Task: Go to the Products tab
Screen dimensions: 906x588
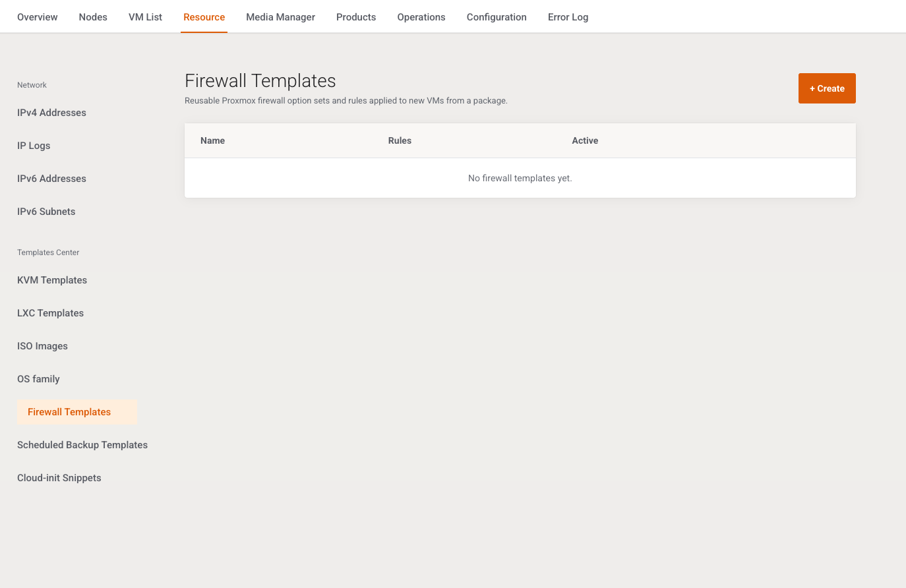Action: (356, 17)
